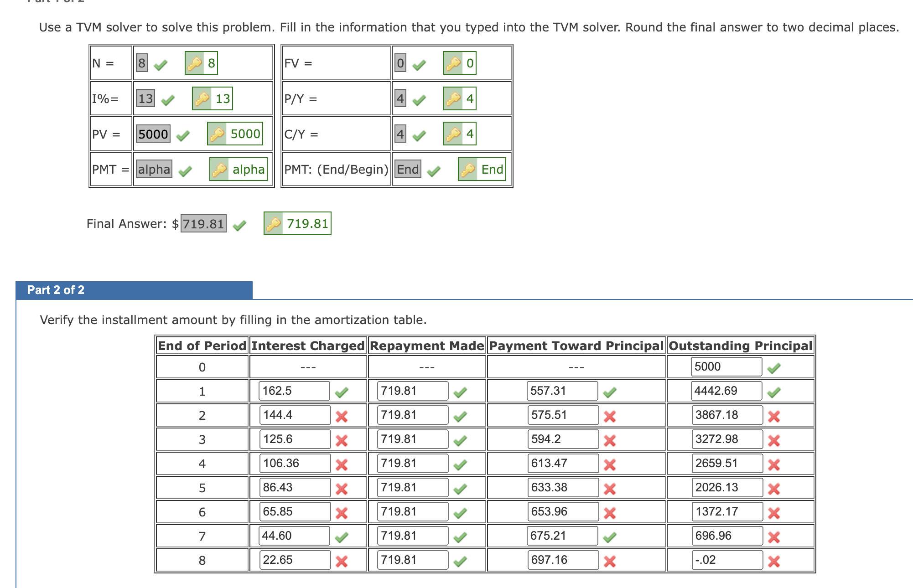Click the Final Answer field with 719.81

pyautogui.click(x=203, y=223)
